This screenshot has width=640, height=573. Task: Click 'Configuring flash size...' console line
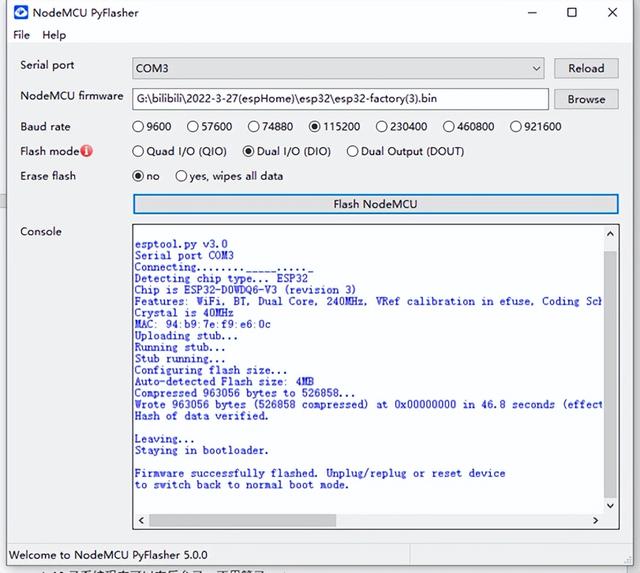211,370
